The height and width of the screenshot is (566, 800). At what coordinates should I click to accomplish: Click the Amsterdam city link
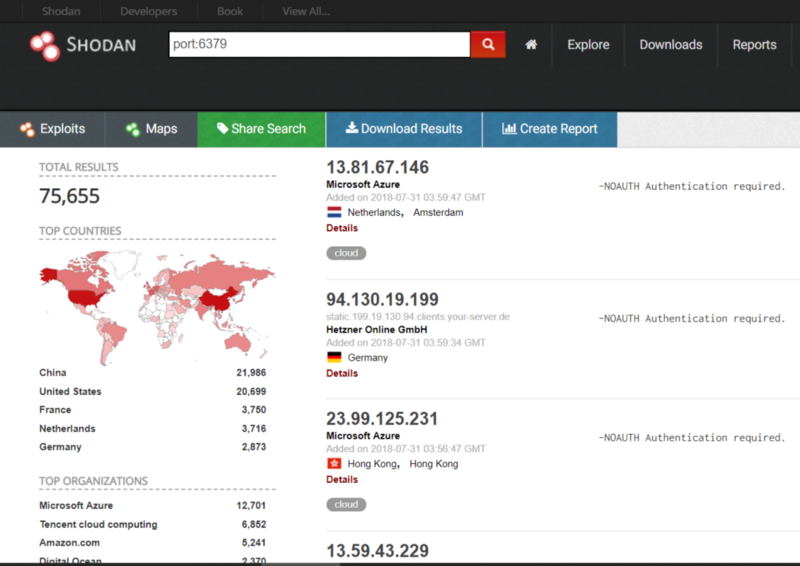point(438,213)
